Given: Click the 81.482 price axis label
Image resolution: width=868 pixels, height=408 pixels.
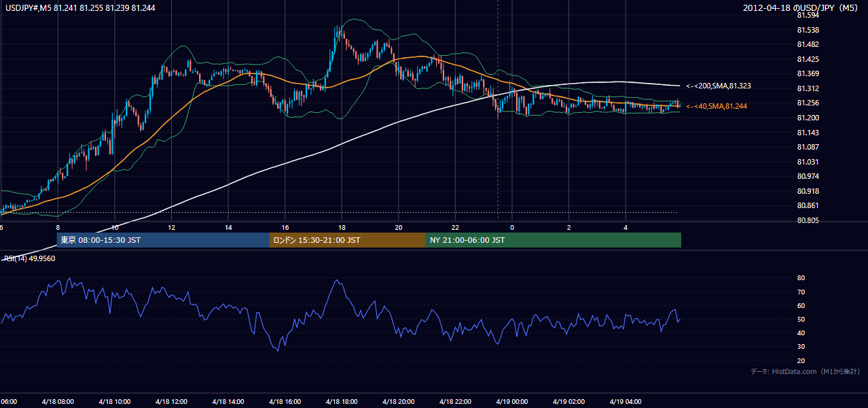Looking at the screenshot, I should coord(808,44).
